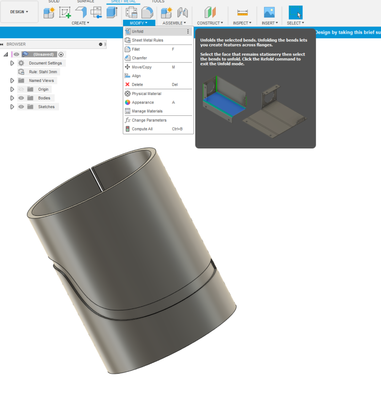Image resolution: width=381 pixels, height=400 pixels.
Task: Hide the Sketches folder via eye icon
Action: click(21, 107)
